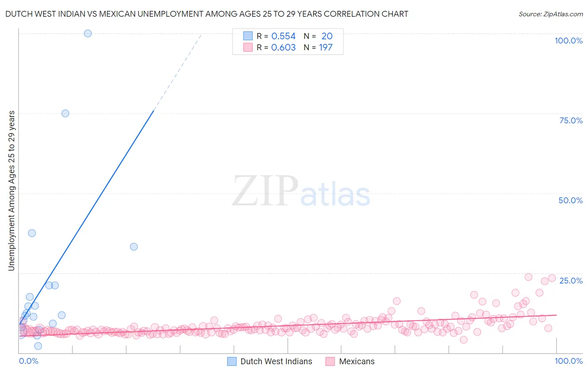Screen dimensions: 588x373
Task: Click the y-axis title Unemployment Among Ages
Action: [x=12, y=190]
